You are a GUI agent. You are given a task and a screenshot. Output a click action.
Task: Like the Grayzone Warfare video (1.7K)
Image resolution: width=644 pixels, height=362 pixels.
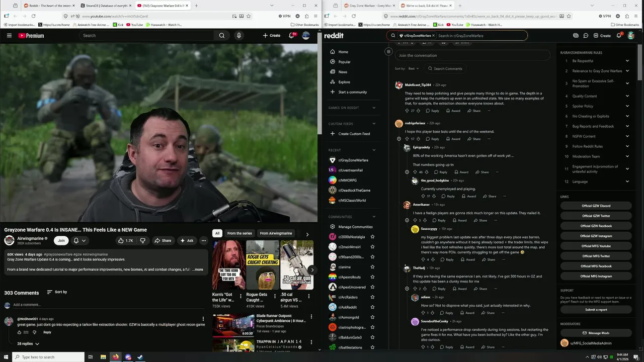click(125, 240)
